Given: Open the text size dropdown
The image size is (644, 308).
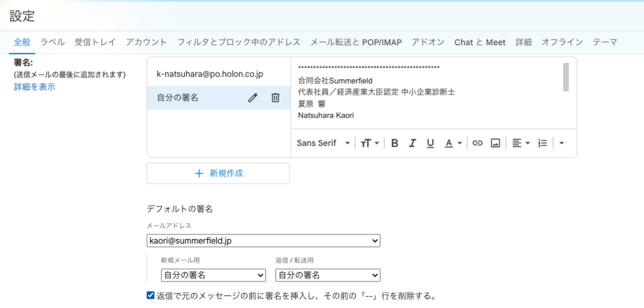Looking at the screenshot, I should (370, 143).
